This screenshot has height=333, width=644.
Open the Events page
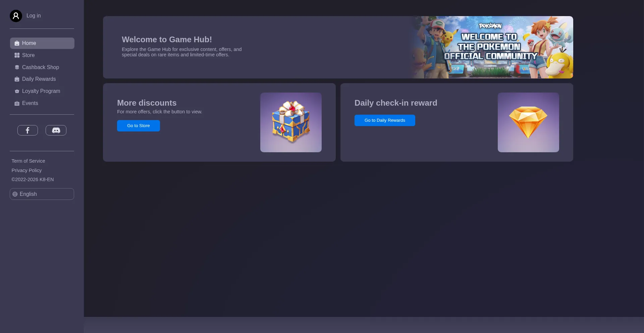coord(42,103)
